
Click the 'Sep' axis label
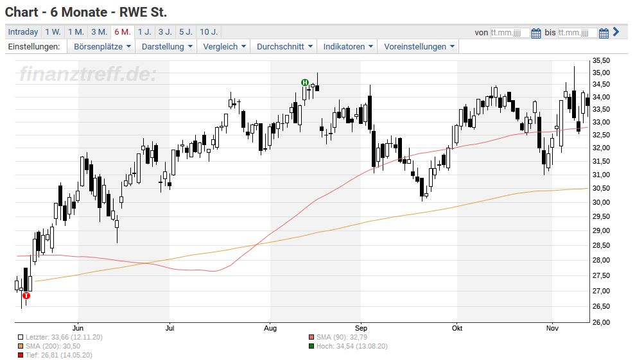361,328
